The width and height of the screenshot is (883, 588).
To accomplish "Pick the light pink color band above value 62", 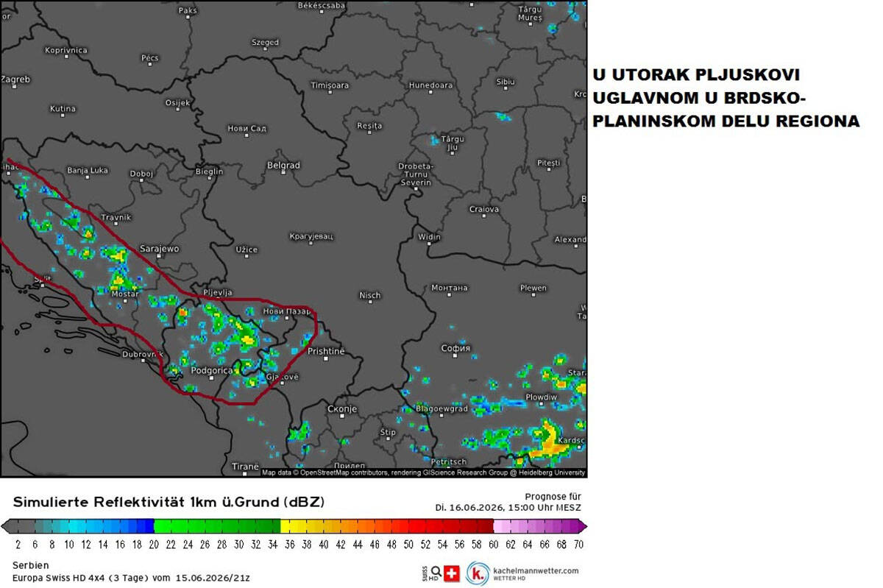I will (x=510, y=525).
